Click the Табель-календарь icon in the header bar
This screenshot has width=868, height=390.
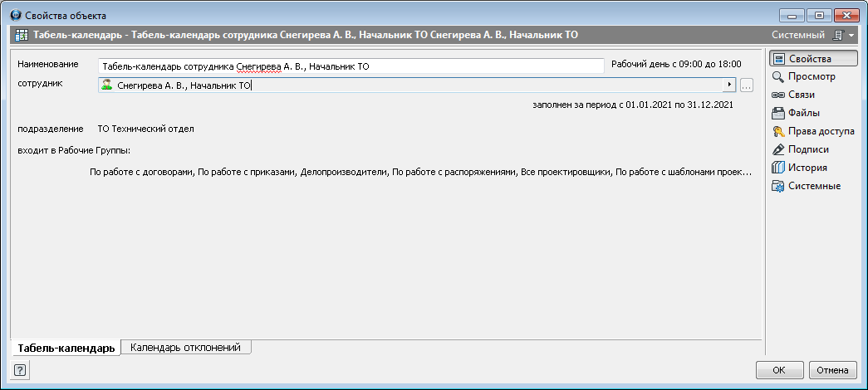pos(22,36)
